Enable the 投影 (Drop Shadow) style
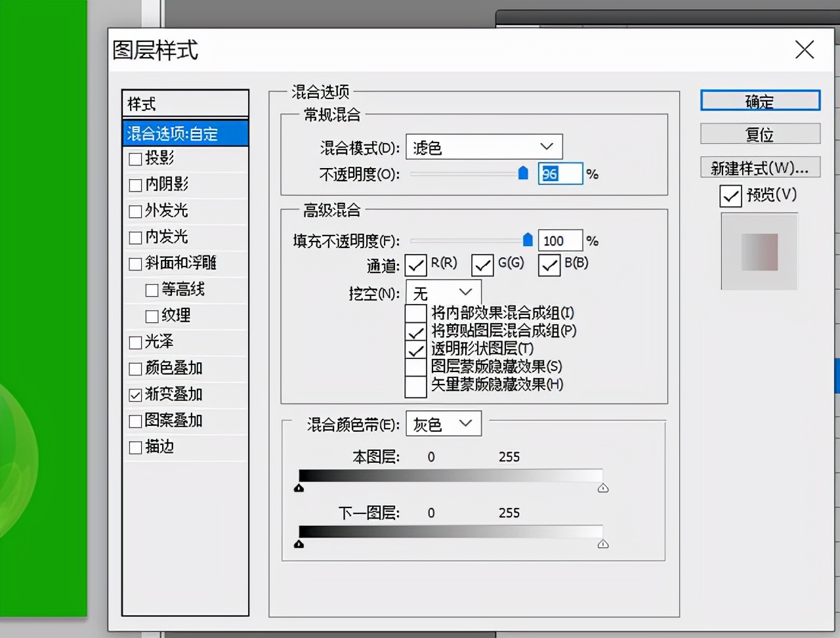This screenshot has height=638, width=840. pos(136,158)
